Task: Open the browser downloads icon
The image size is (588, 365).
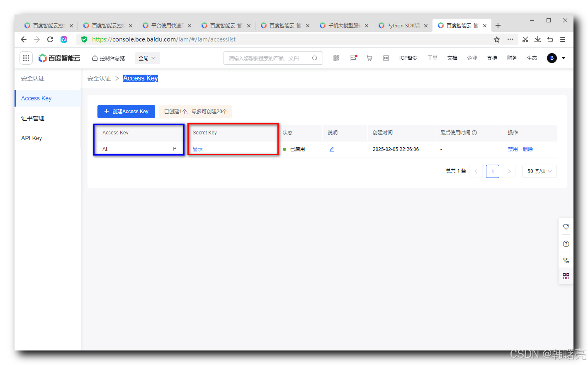Action: (538, 39)
